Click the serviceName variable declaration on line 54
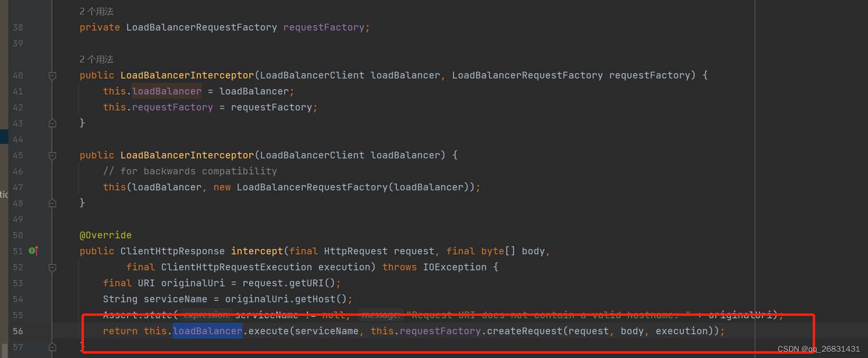This screenshot has height=358, width=868. click(176, 299)
